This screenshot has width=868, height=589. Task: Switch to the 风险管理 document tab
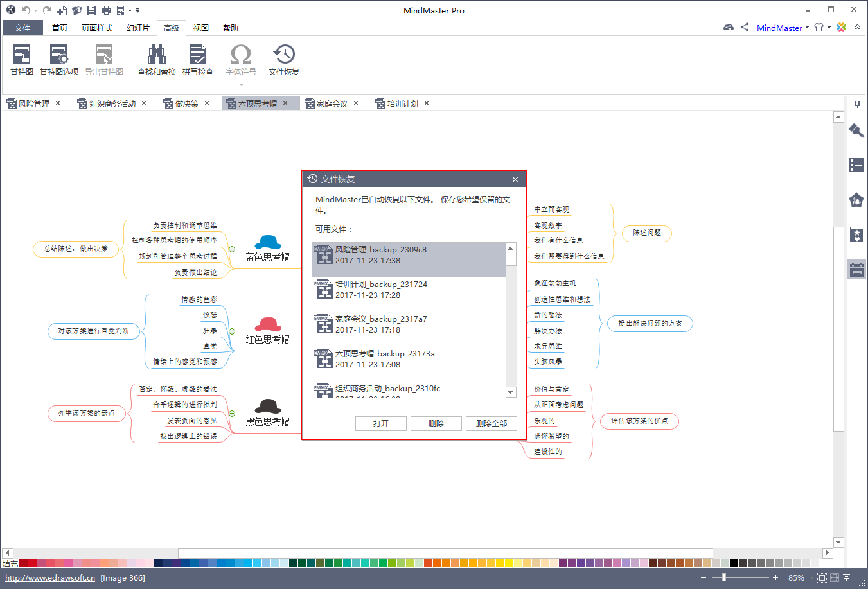(x=33, y=103)
